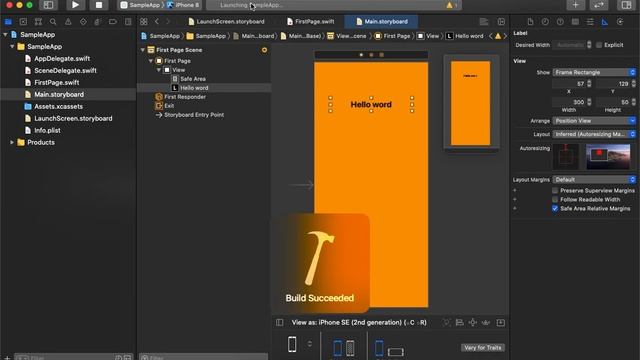Click the minimap scene thumbnail

coord(471,103)
